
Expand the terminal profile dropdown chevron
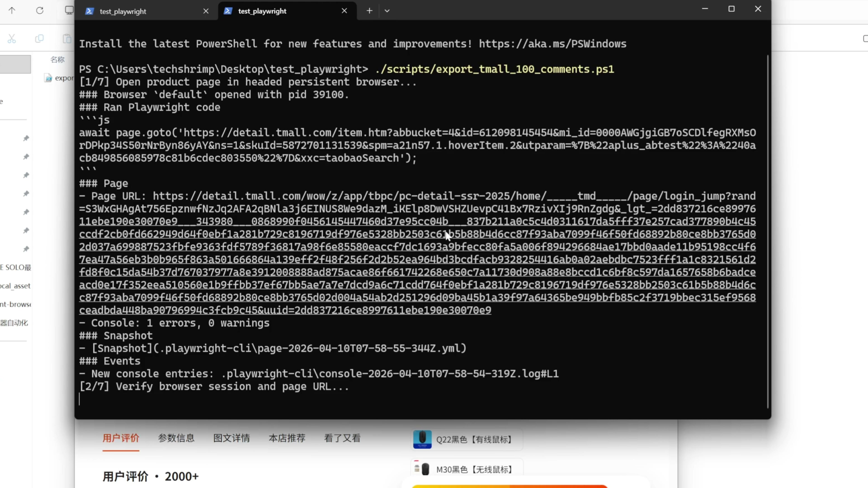coord(387,11)
